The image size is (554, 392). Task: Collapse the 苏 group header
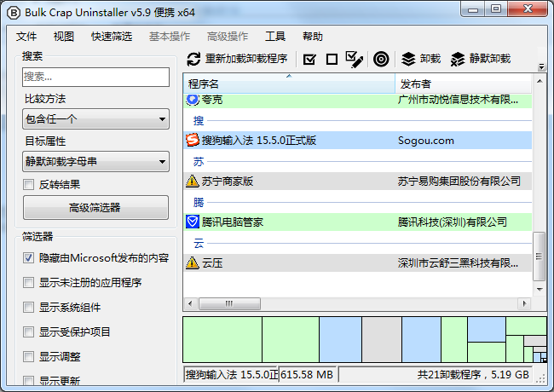click(199, 161)
